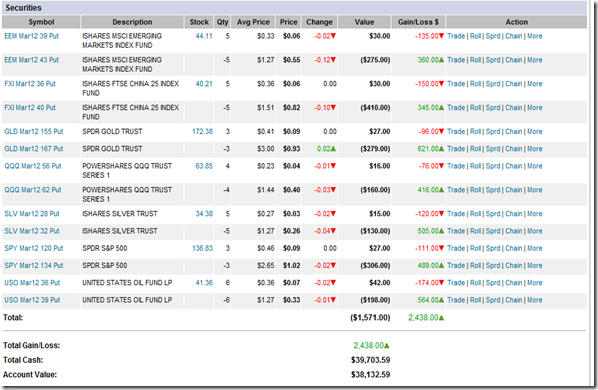Click the stock price 136.83 for SPY
This screenshot has width=598, height=390.
pyautogui.click(x=203, y=248)
